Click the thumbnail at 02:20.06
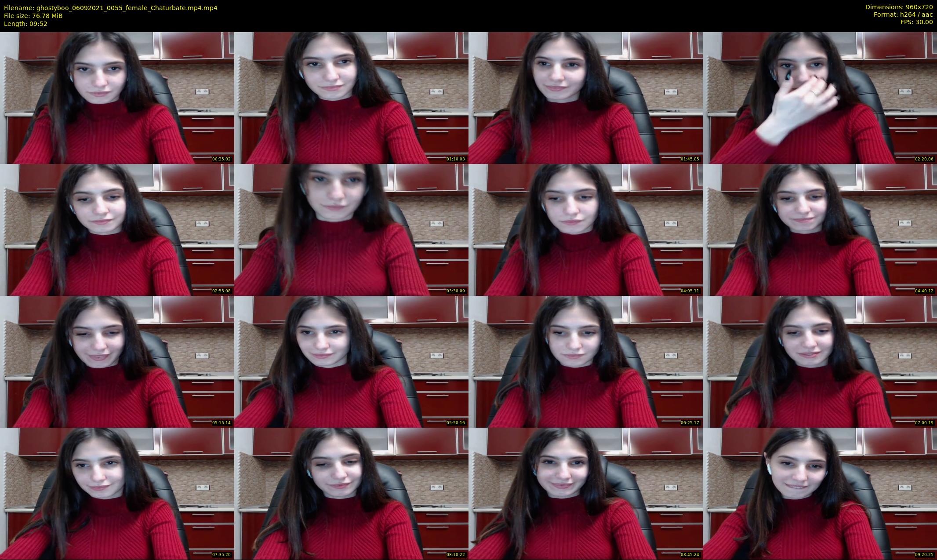Image resolution: width=937 pixels, height=560 pixels. point(820,98)
